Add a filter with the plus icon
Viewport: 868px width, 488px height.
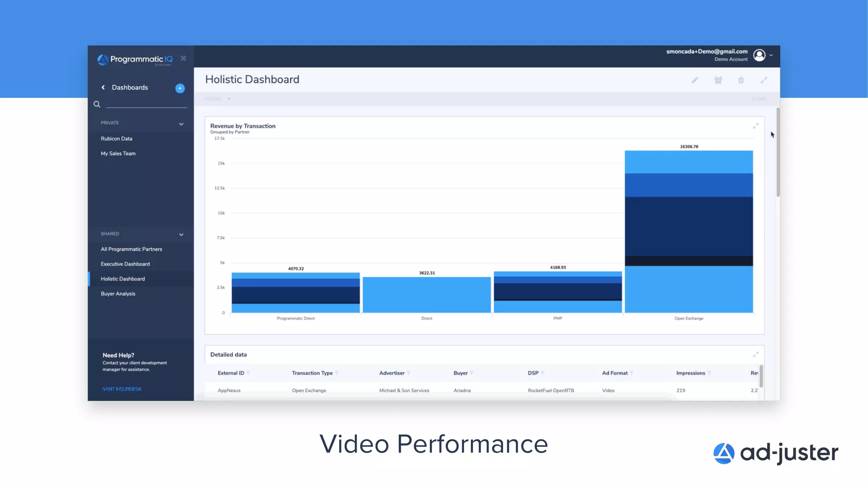click(x=229, y=99)
